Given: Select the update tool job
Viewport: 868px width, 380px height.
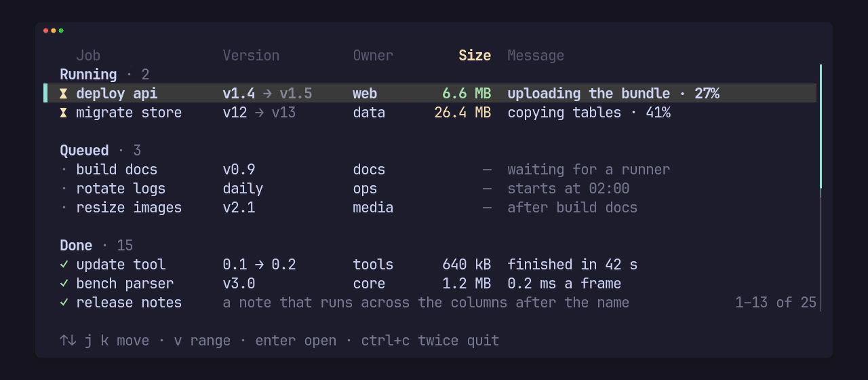Looking at the screenshot, I should 431,265.
